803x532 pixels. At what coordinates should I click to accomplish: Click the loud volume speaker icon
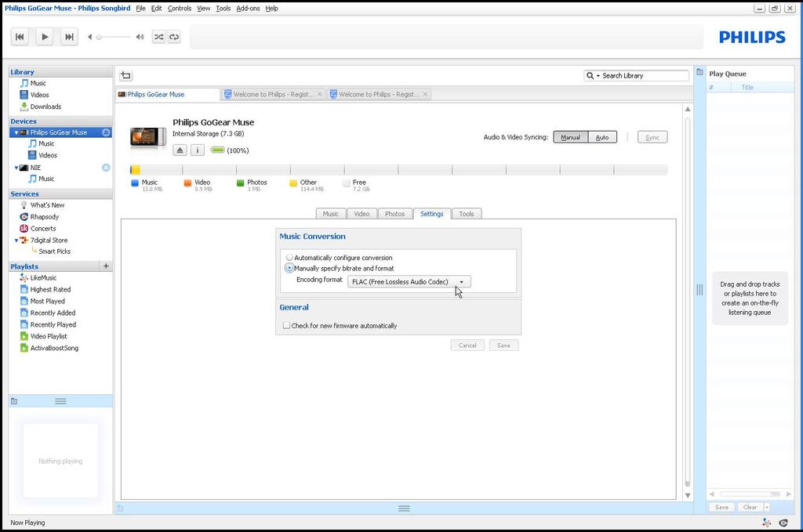(x=140, y=37)
